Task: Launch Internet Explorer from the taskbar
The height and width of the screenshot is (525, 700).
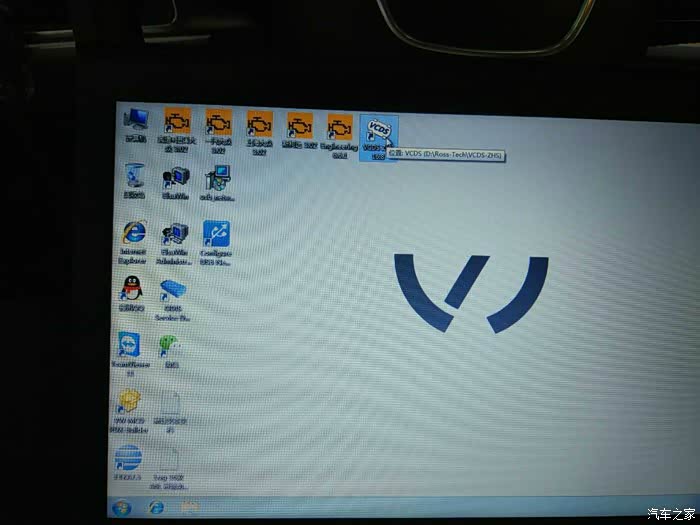Action: click(x=156, y=507)
